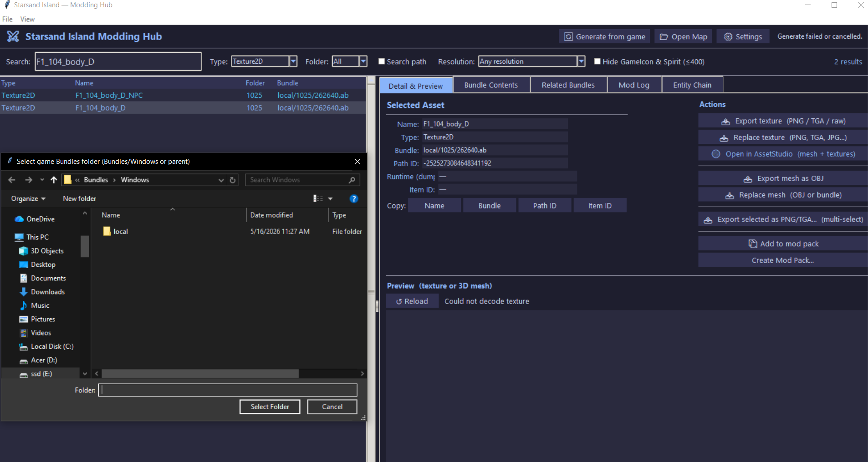Image resolution: width=868 pixels, height=462 pixels.
Task: Open Local Disk (C:) in navigation pane
Action: click(52, 346)
